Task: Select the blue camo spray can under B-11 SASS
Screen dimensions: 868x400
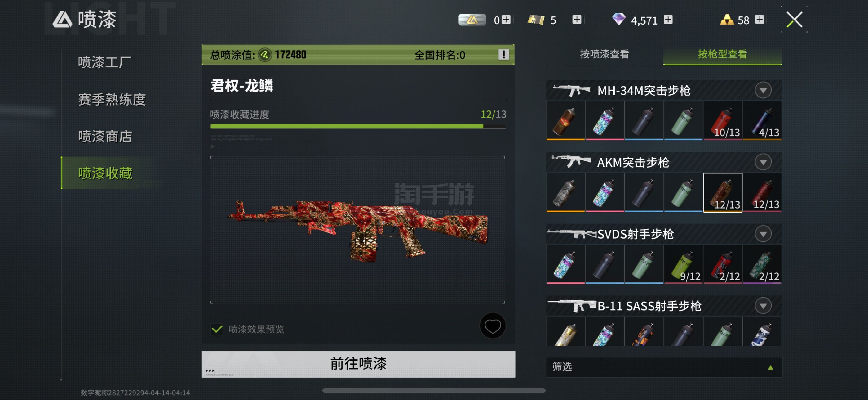Action: (762, 331)
